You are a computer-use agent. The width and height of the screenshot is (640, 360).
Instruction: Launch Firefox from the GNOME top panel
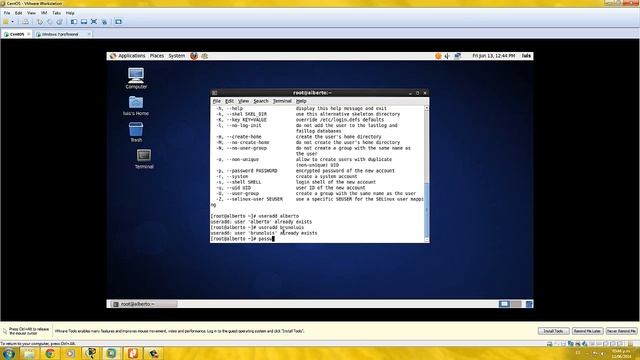[194, 56]
